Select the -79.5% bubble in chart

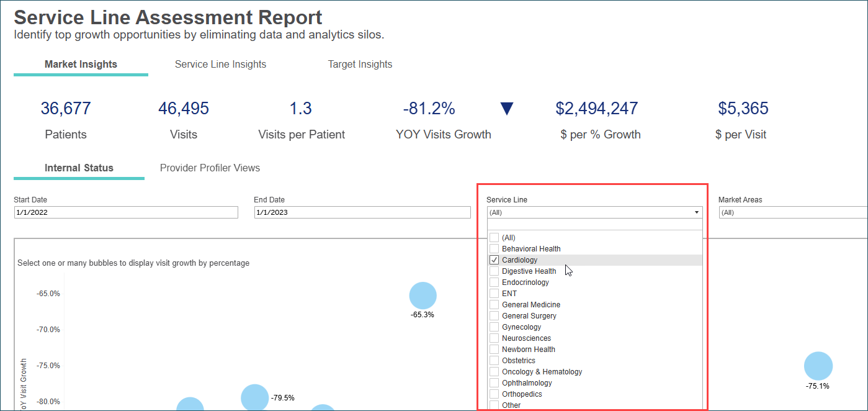click(254, 398)
